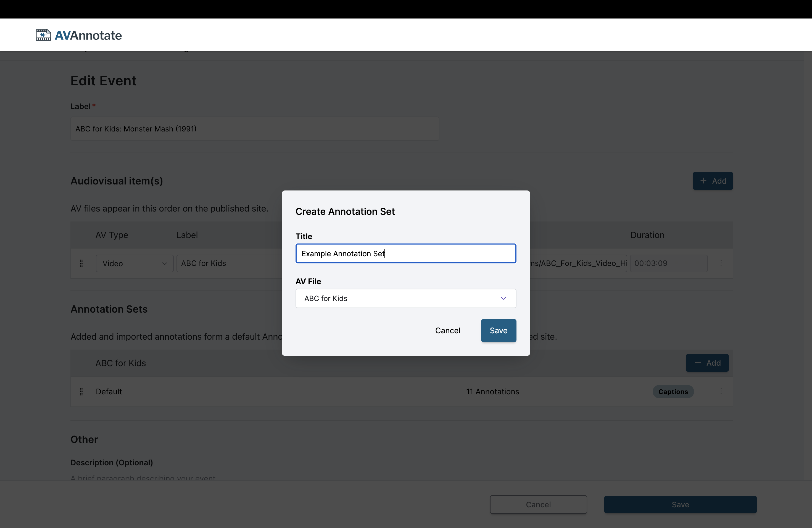Click the AVAnnotate film logo icon
Image resolution: width=812 pixels, height=528 pixels.
[43, 35]
